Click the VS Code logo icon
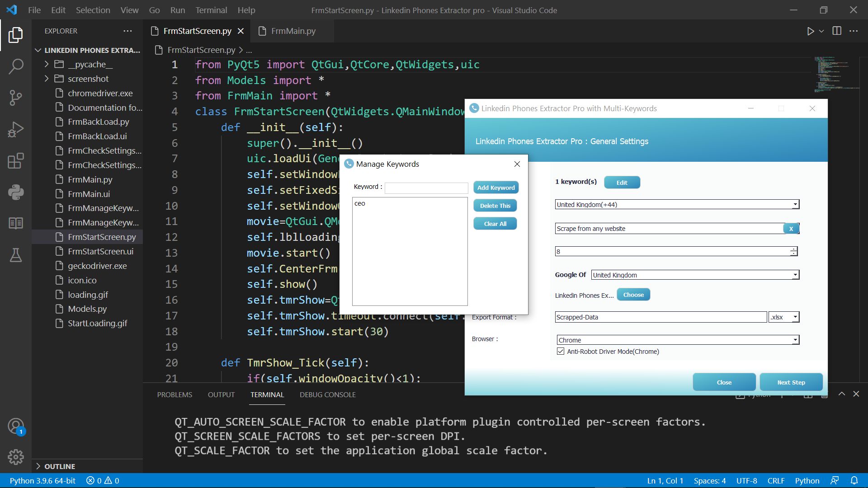Screen dimensions: 868x488 pyautogui.click(x=12, y=9)
